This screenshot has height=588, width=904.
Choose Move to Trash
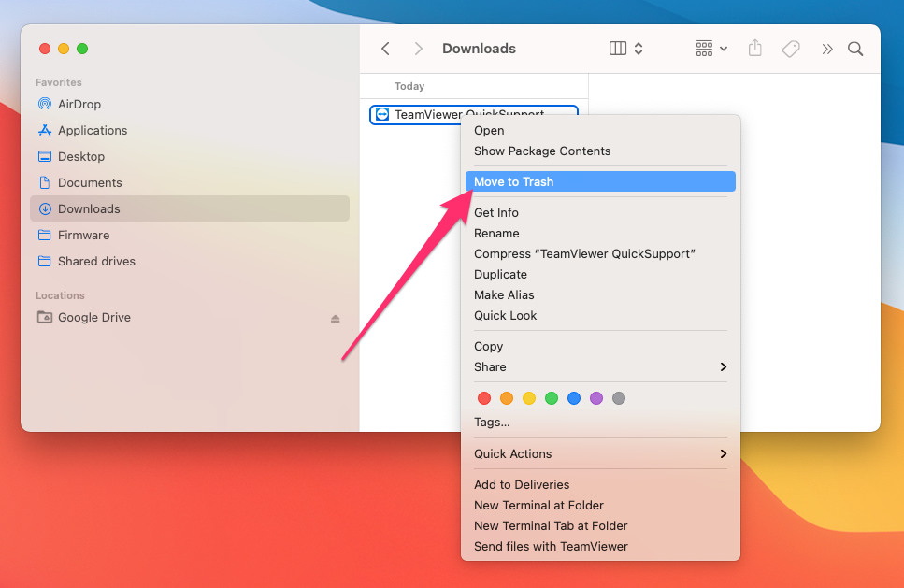click(600, 181)
